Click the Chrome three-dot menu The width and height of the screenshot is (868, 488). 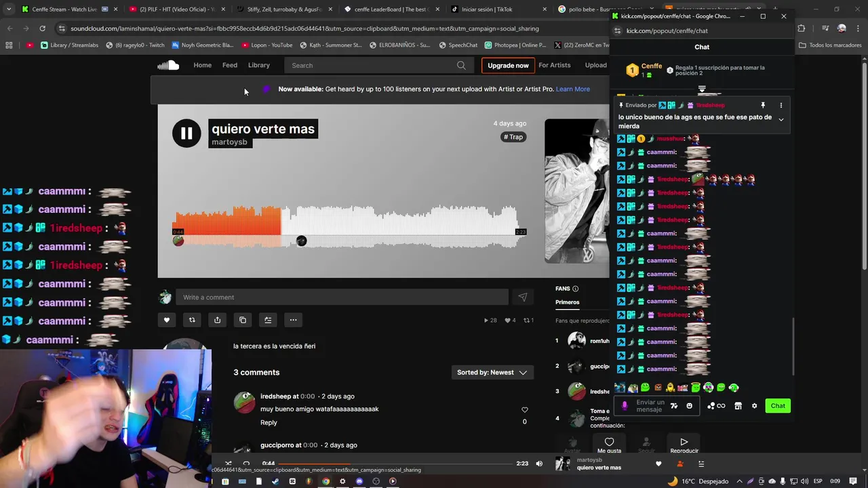tap(857, 28)
